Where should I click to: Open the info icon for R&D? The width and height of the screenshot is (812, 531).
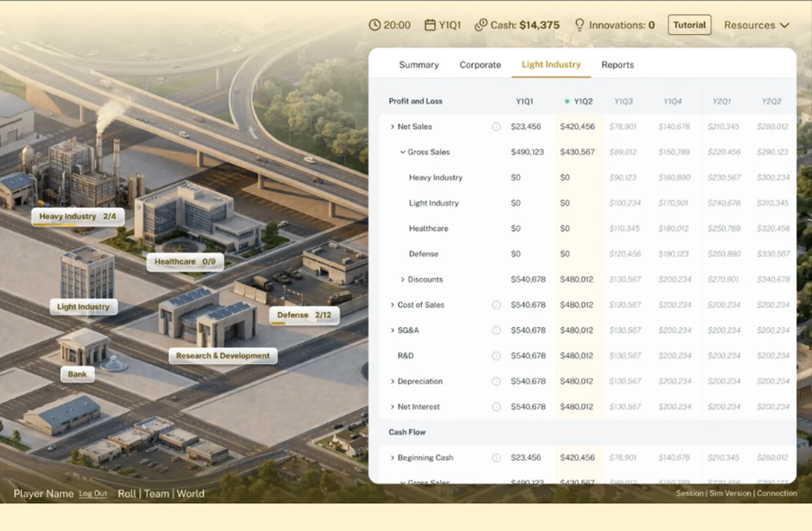tap(496, 356)
